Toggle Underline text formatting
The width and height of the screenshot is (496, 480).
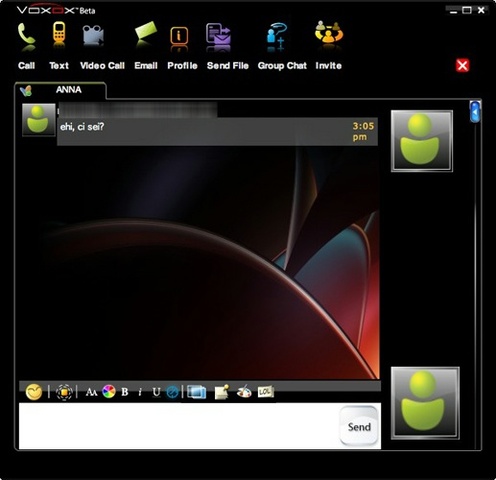[x=156, y=392]
